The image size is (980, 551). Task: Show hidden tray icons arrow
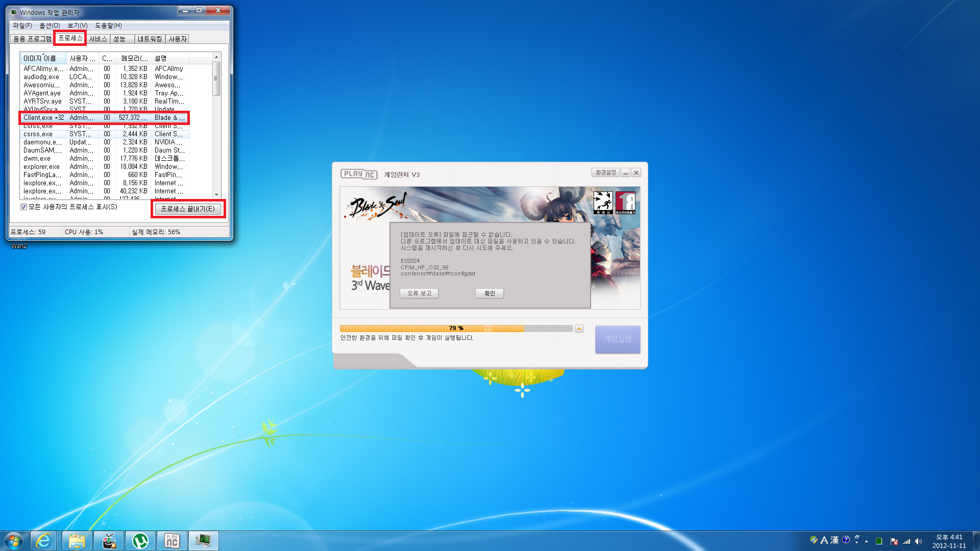[x=866, y=541]
